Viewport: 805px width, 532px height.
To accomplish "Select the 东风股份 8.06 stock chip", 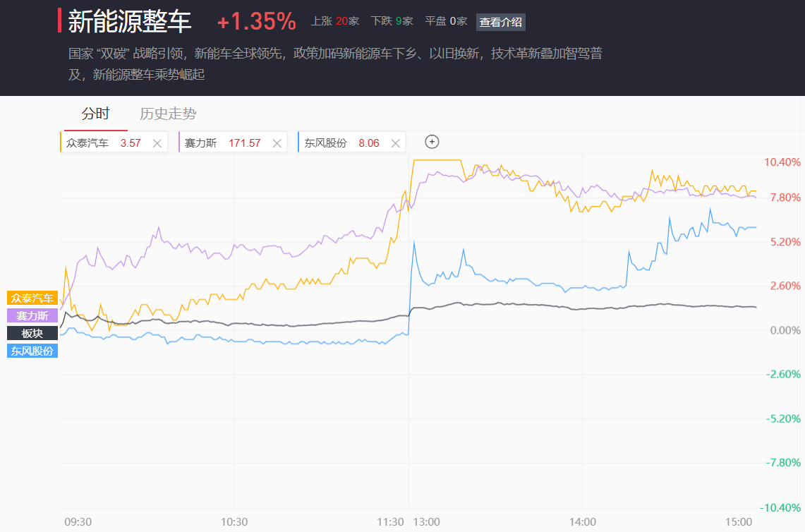I will [341, 143].
